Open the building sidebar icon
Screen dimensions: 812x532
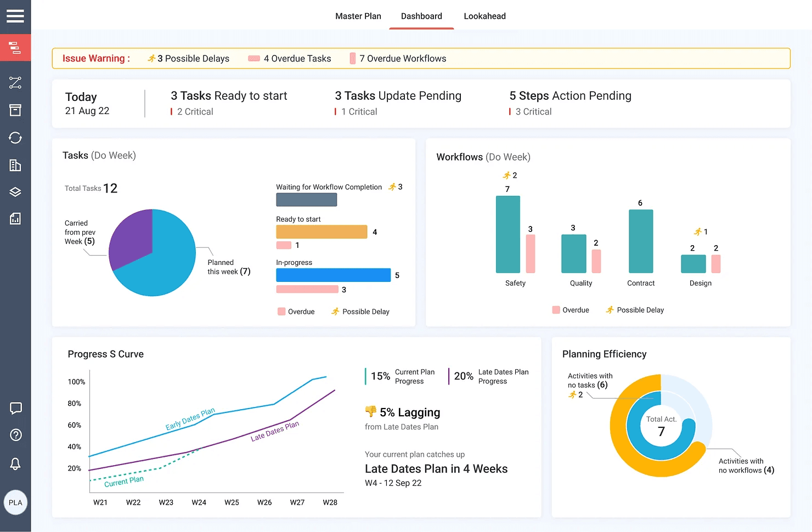pos(15,165)
